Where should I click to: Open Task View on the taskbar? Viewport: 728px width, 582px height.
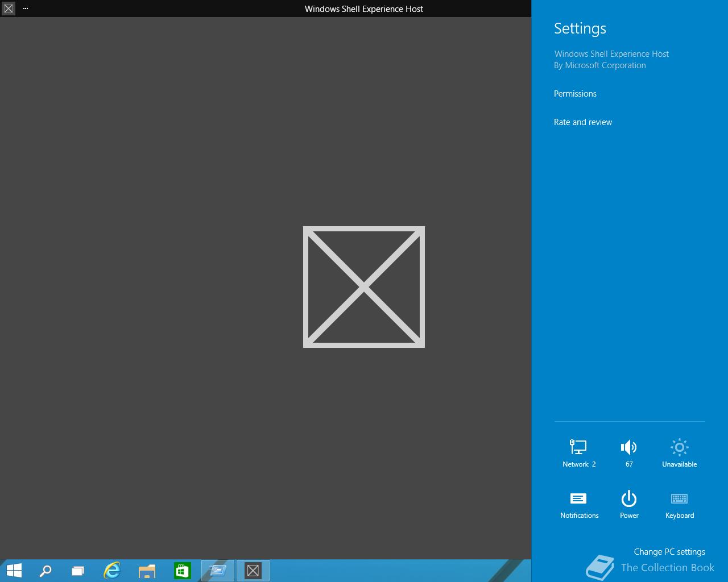click(x=78, y=571)
